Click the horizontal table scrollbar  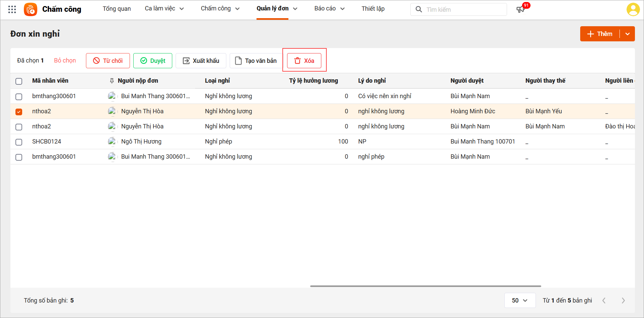pyautogui.click(x=425, y=286)
